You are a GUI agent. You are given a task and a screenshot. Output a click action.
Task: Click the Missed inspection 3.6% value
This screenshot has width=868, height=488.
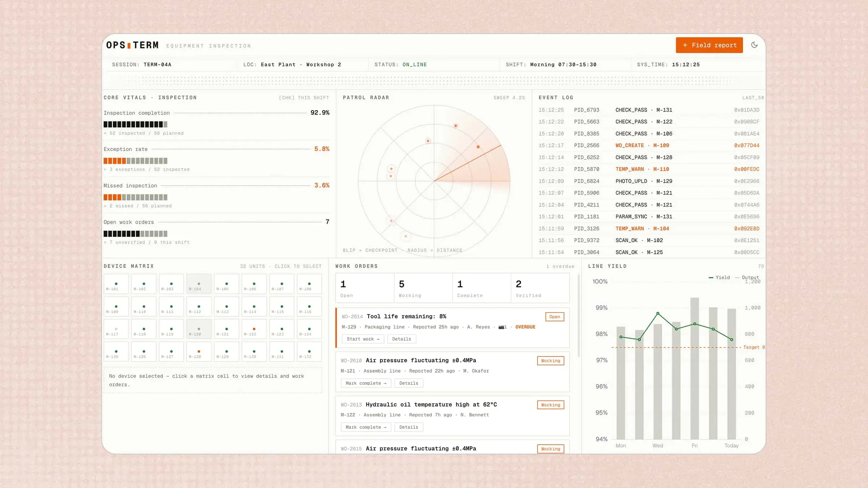(322, 185)
